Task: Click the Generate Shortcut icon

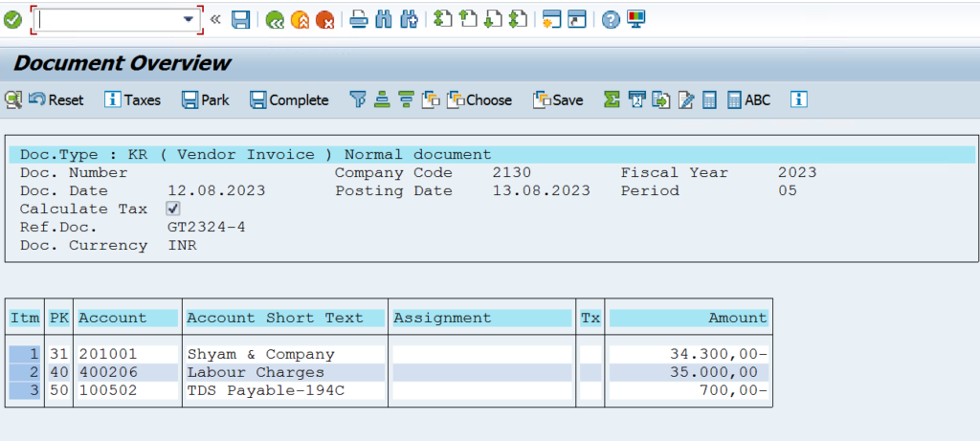Action: click(x=577, y=20)
